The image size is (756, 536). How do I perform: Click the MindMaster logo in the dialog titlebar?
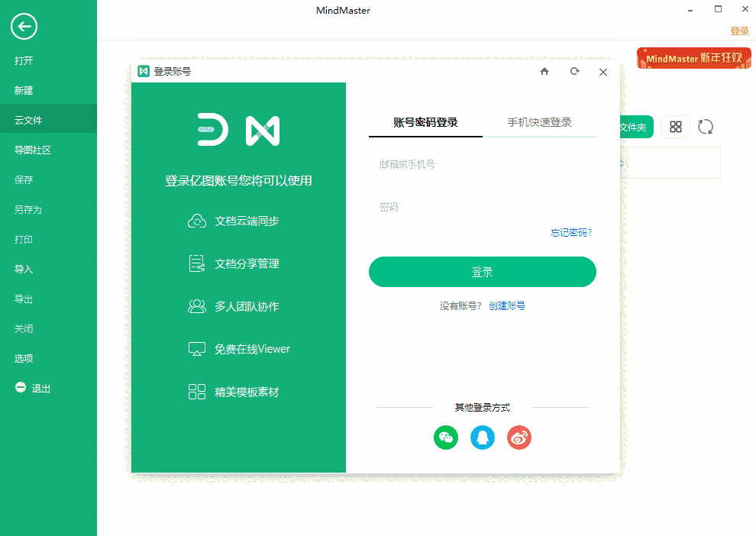pos(144,71)
